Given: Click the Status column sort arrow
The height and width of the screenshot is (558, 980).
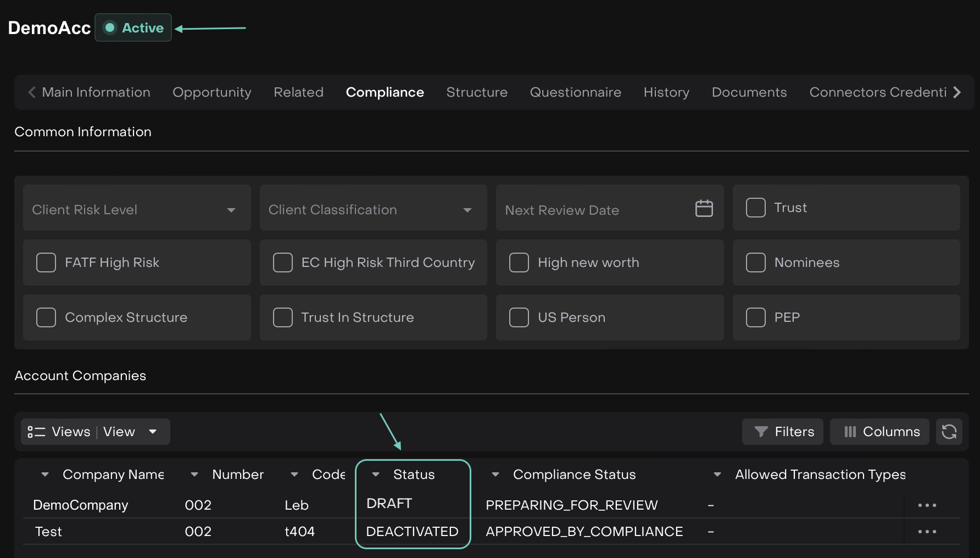Looking at the screenshot, I should tap(376, 475).
